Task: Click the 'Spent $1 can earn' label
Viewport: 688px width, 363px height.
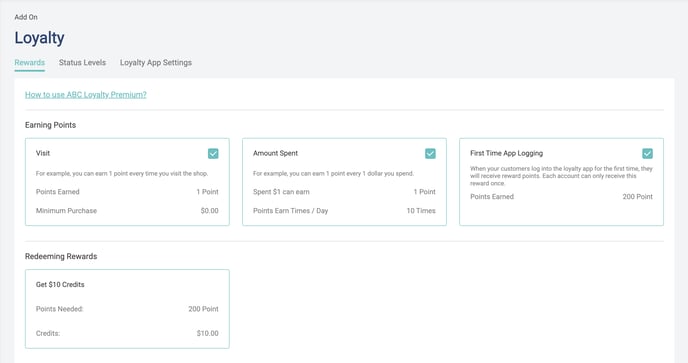Action: [281, 192]
